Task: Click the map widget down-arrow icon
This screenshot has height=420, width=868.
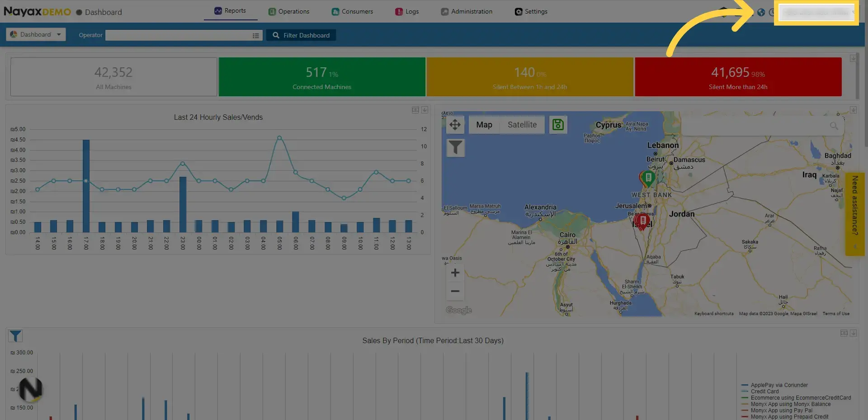Action: [853, 110]
